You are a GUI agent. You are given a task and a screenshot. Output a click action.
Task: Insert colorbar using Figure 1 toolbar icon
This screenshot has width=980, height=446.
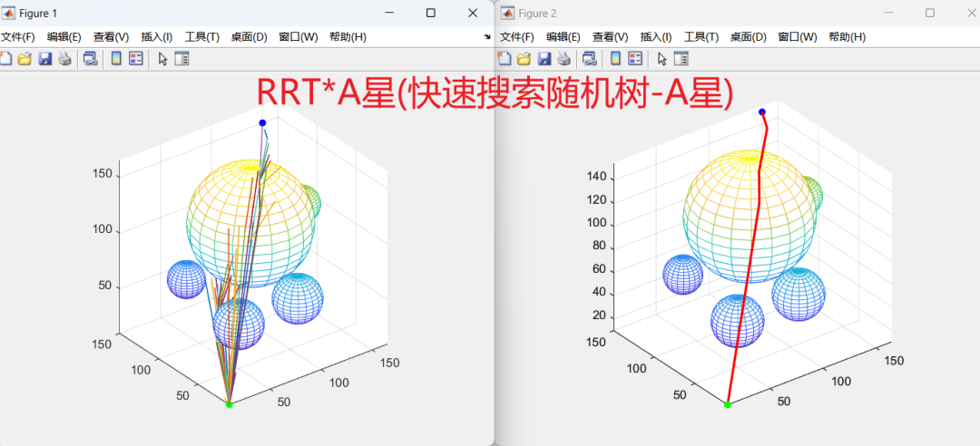115,59
